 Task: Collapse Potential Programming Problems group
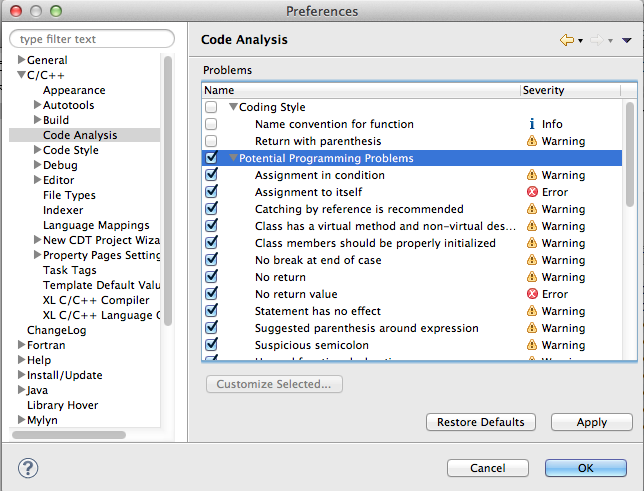pos(233,158)
